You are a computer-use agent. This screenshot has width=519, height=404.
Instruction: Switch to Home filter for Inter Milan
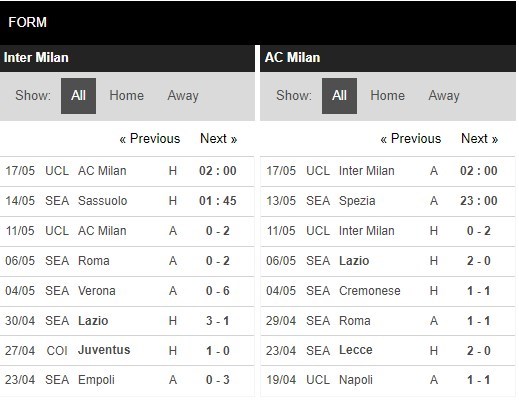point(127,96)
